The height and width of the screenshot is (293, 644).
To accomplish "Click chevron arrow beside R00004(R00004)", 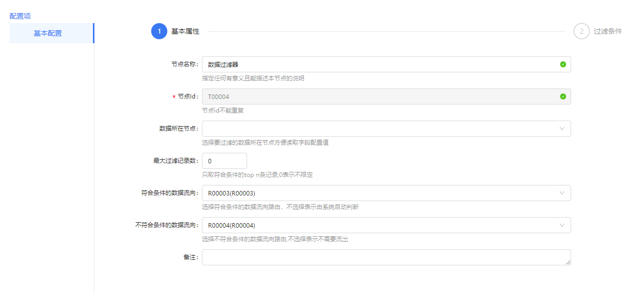I will coord(562,225).
